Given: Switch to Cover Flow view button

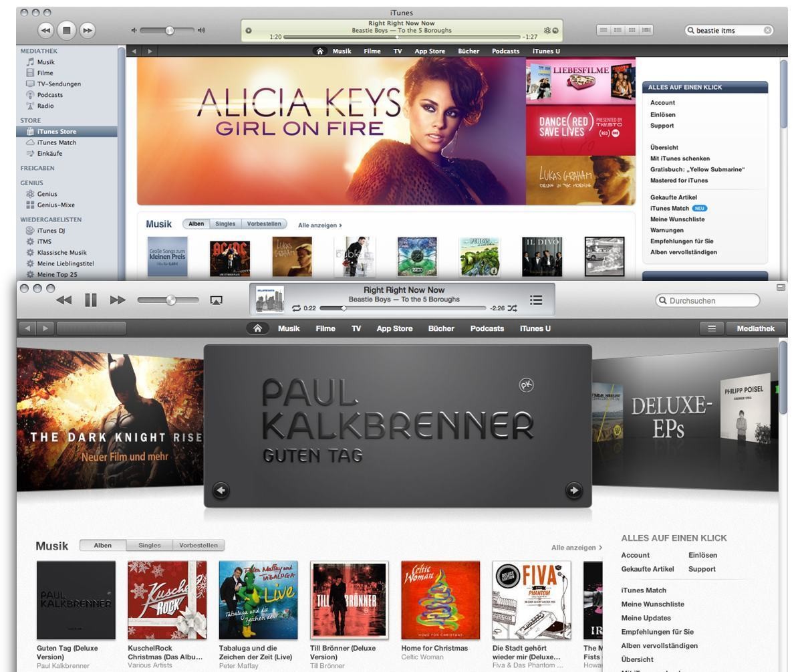Looking at the screenshot, I should (646, 30).
